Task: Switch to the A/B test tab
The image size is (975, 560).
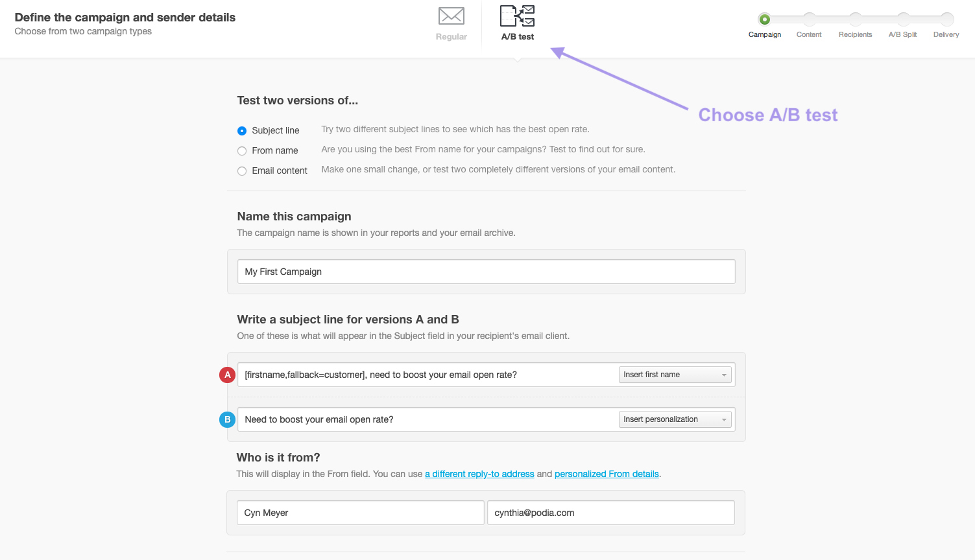Action: (517, 23)
